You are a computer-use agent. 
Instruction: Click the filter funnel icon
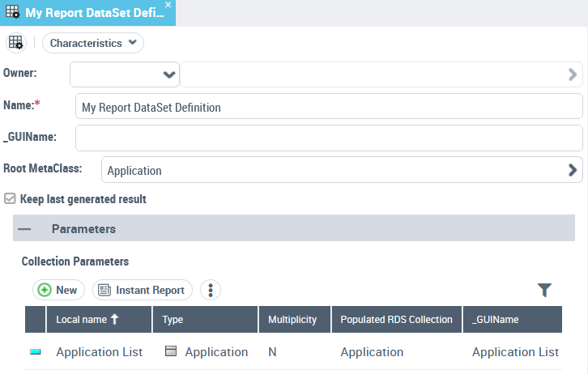544,290
